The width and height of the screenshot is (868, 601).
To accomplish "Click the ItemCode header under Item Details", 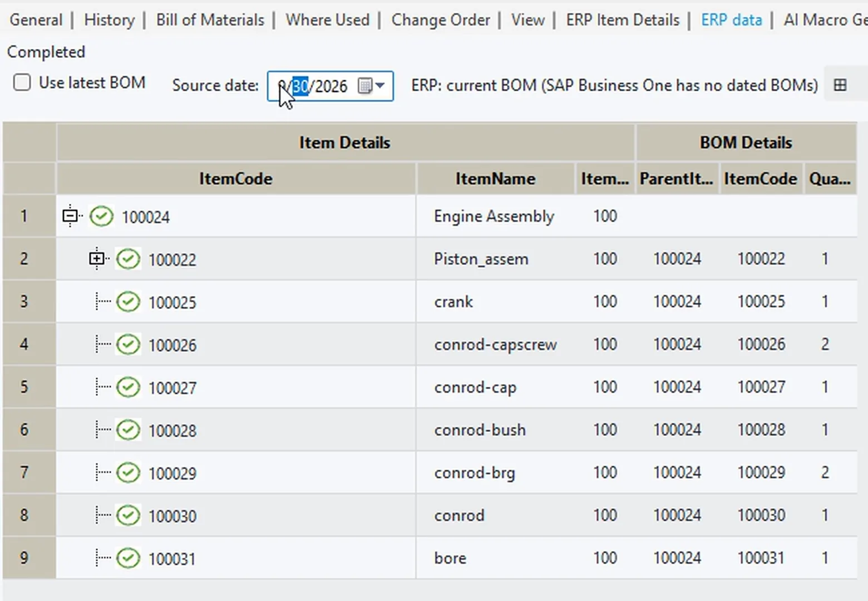I will (x=236, y=179).
